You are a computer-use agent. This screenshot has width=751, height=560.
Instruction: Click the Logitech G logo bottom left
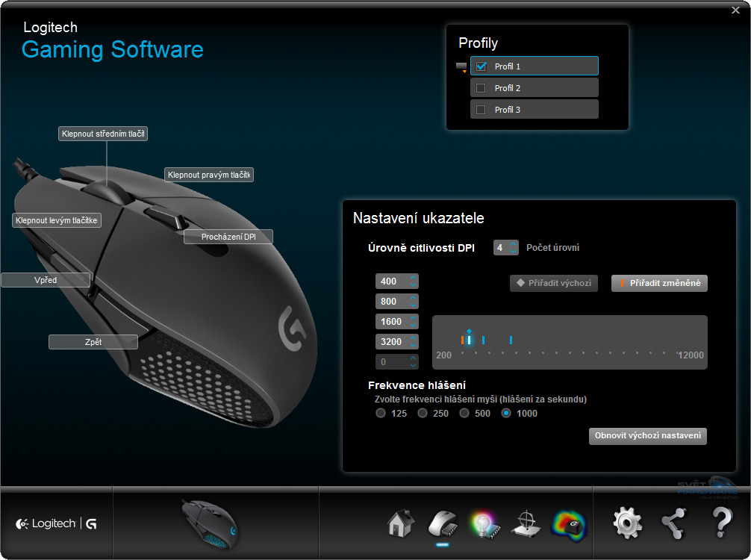tap(55, 523)
